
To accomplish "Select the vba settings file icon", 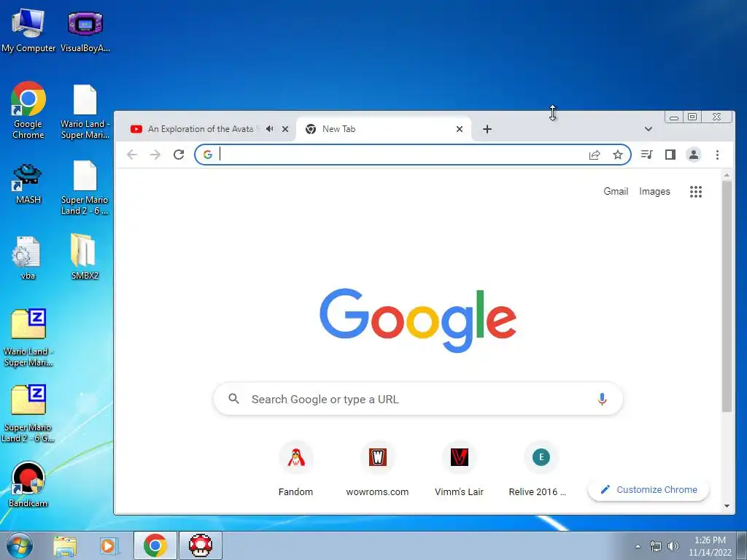I will [28, 257].
